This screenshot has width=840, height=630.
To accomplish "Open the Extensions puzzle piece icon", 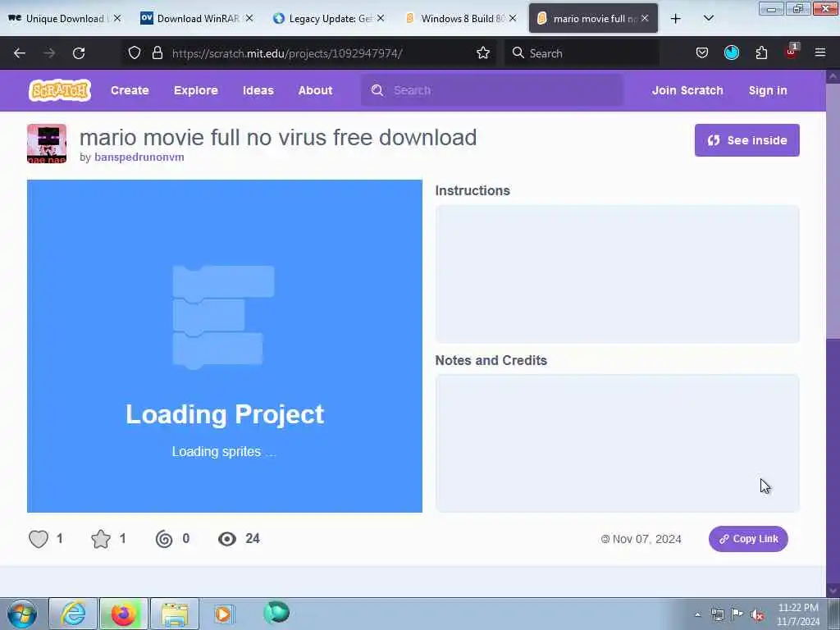I will [x=761, y=53].
